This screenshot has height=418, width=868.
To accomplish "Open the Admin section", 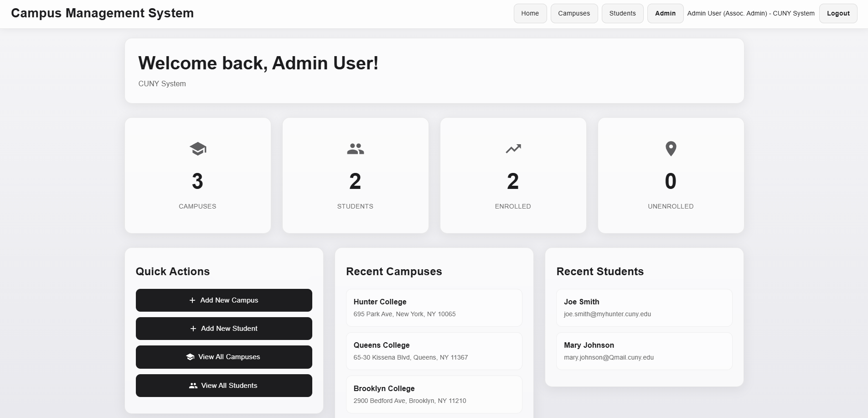I will pyautogui.click(x=665, y=13).
